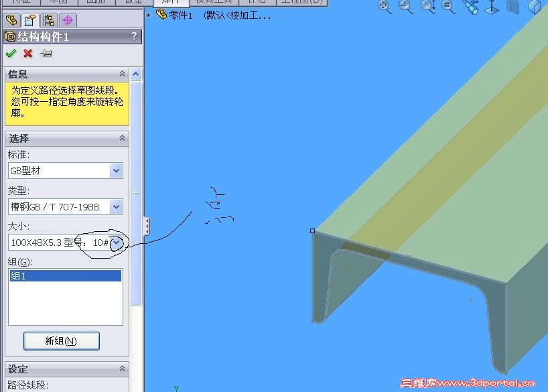Open the 标准 dropdown showing GB型材
The image size is (548, 392).
tap(117, 171)
